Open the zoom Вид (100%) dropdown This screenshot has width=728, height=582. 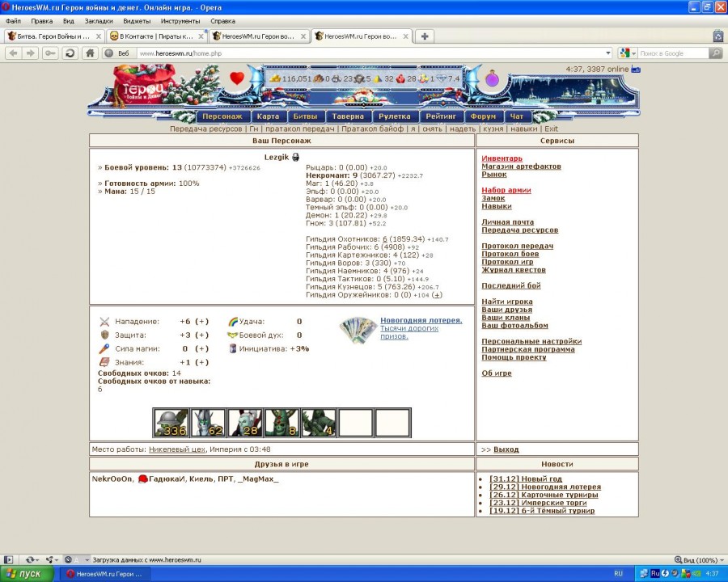click(x=699, y=559)
